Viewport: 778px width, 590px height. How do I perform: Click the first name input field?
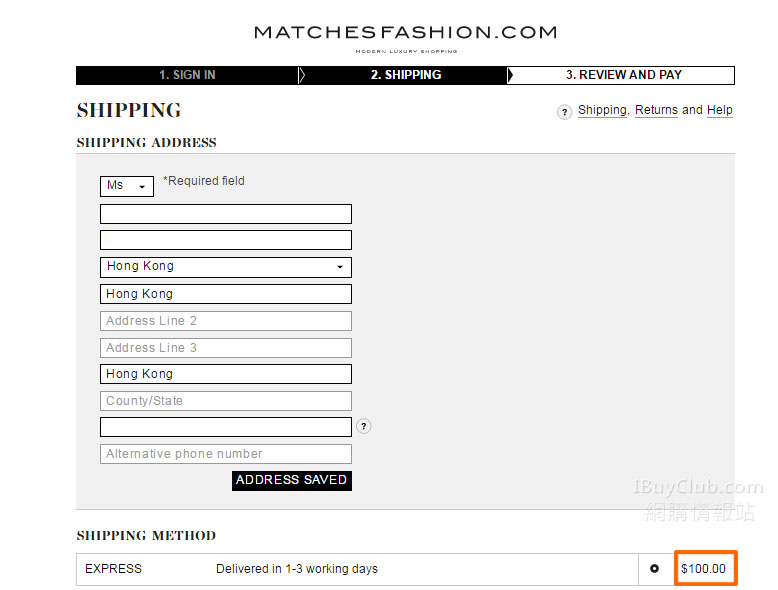point(226,214)
